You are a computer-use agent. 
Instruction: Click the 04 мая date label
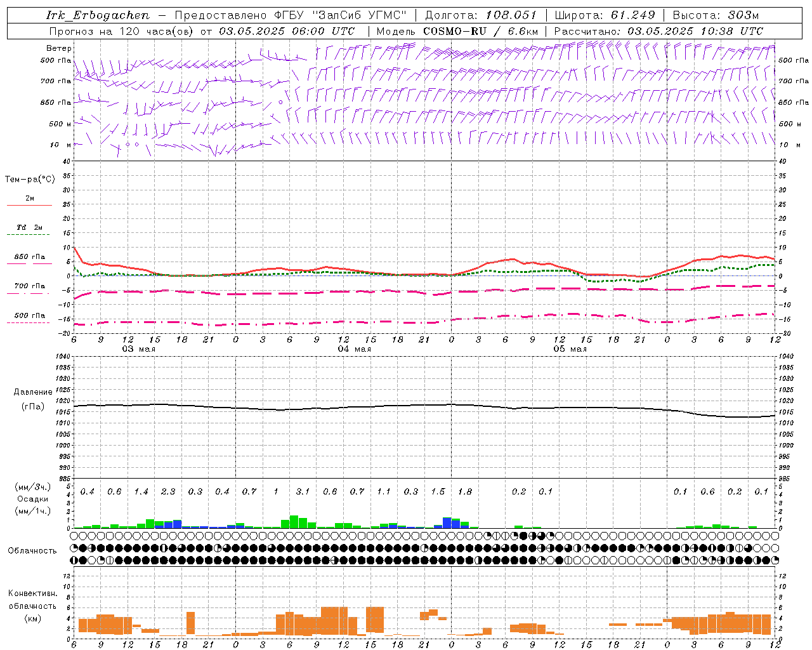pyautogui.click(x=354, y=349)
